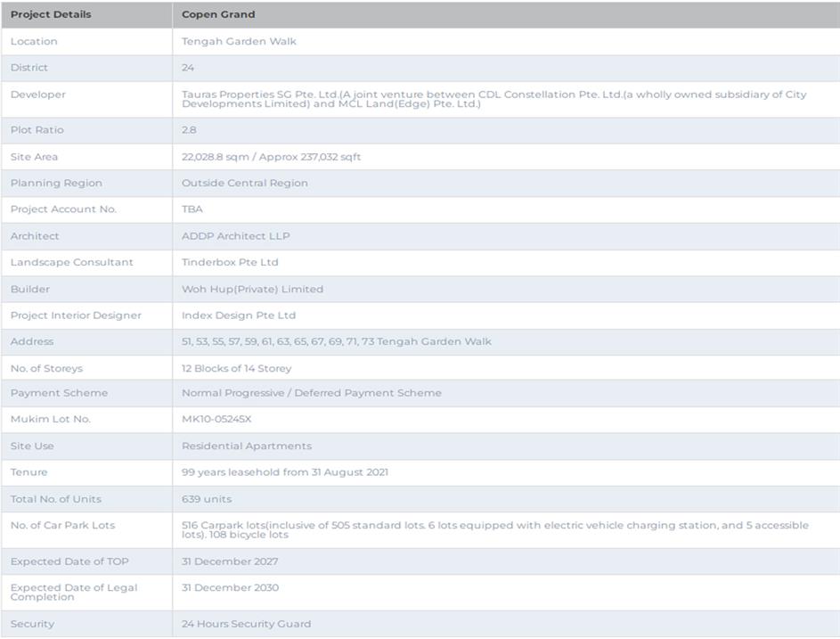Select the Mukim Lot number MK10-05245X
The width and height of the screenshot is (840, 639).
[216, 419]
